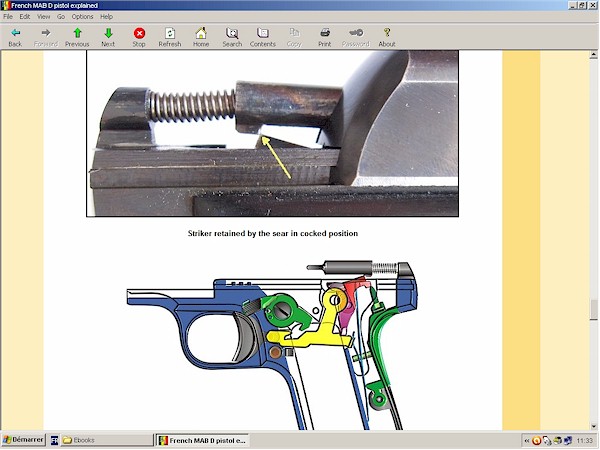Click the vertical scrollbar thumb
This screenshot has width=600, height=450.
[x=593, y=309]
